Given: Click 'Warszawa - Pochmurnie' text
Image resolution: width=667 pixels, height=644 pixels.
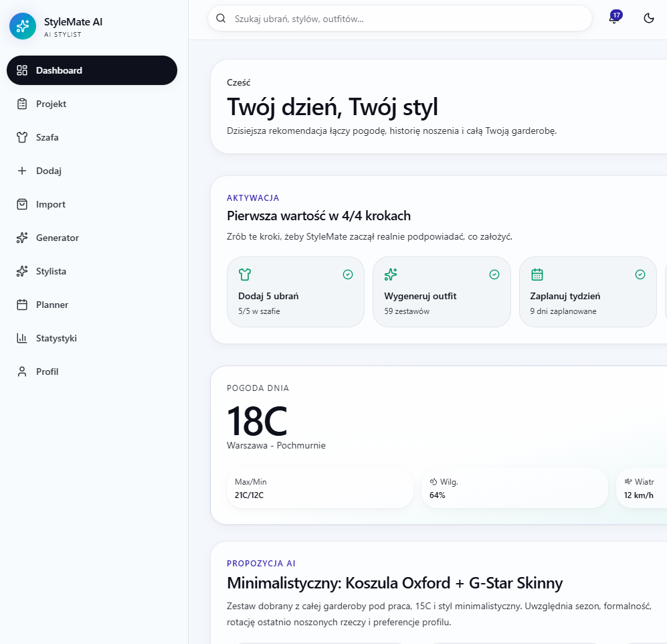Looking at the screenshot, I should click(x=276, y=445).
